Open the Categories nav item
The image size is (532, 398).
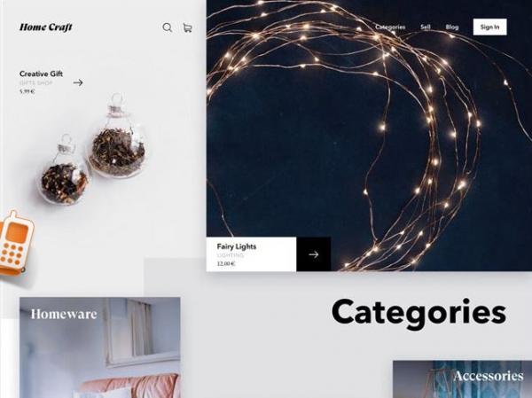pyautogui.click(x=390, y=27)
